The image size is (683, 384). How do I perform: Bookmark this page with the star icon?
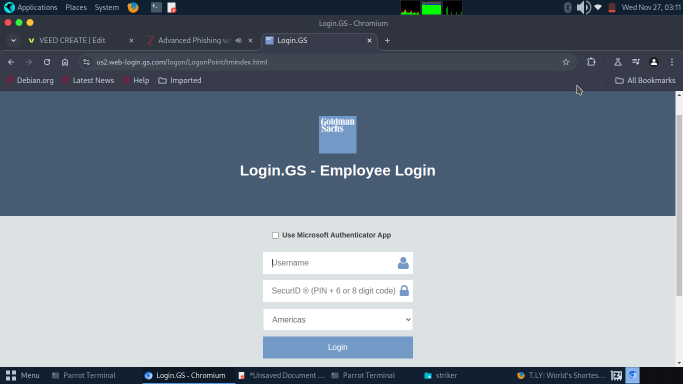pos(566,62)
